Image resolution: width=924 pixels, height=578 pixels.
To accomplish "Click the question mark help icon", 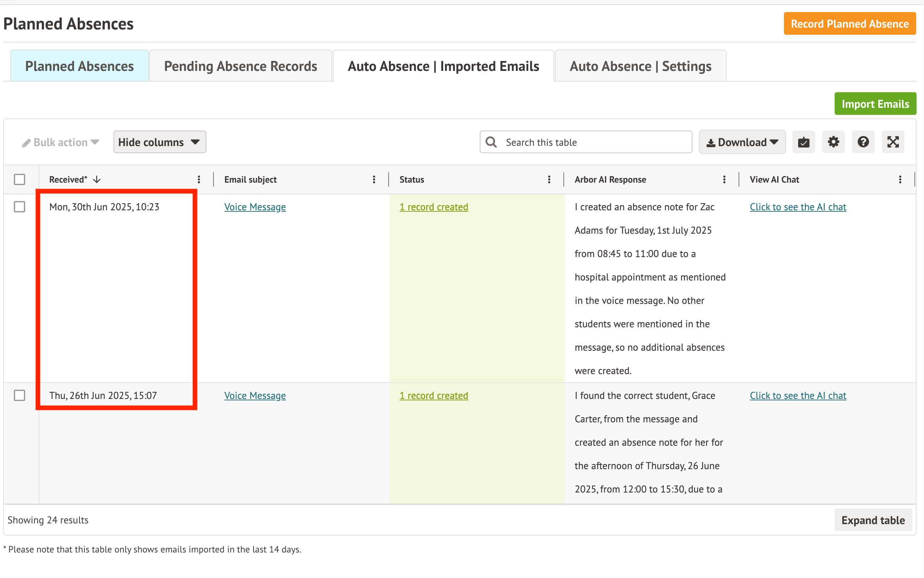I will point(863,142).
